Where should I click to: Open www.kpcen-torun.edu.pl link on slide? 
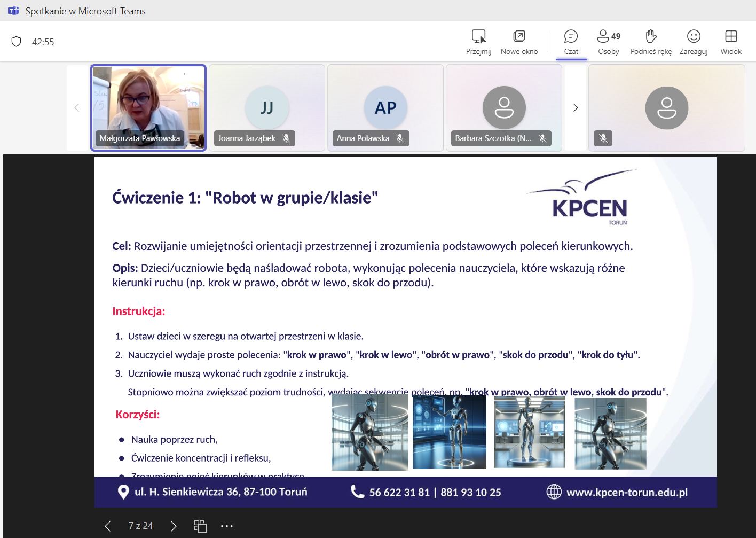627,492
